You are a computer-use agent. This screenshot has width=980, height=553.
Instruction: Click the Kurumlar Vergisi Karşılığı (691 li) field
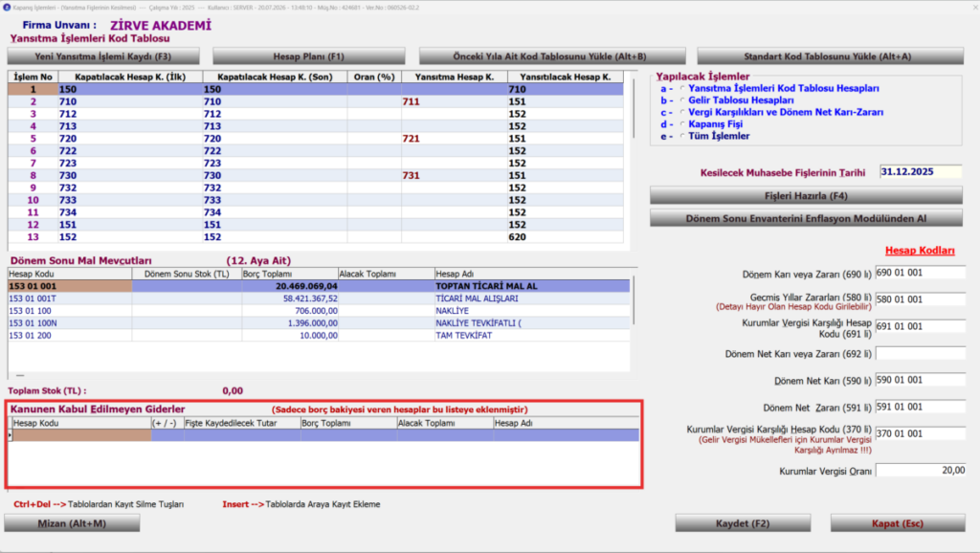[920, 326]
